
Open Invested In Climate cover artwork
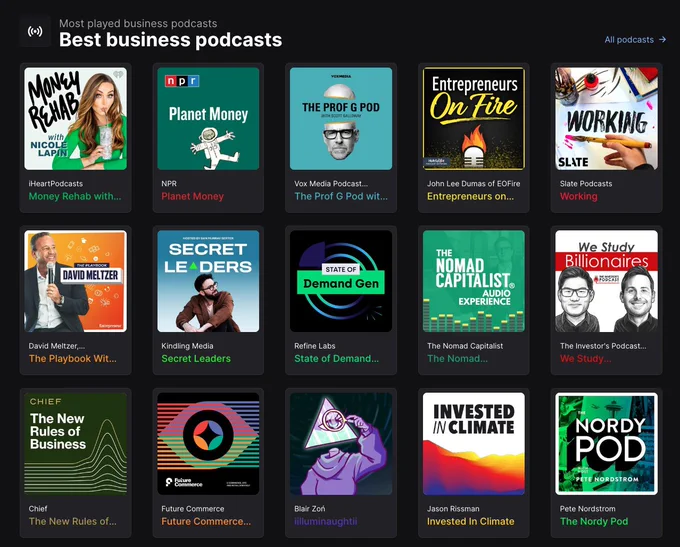pyautogui.click(x=474, y=444)
